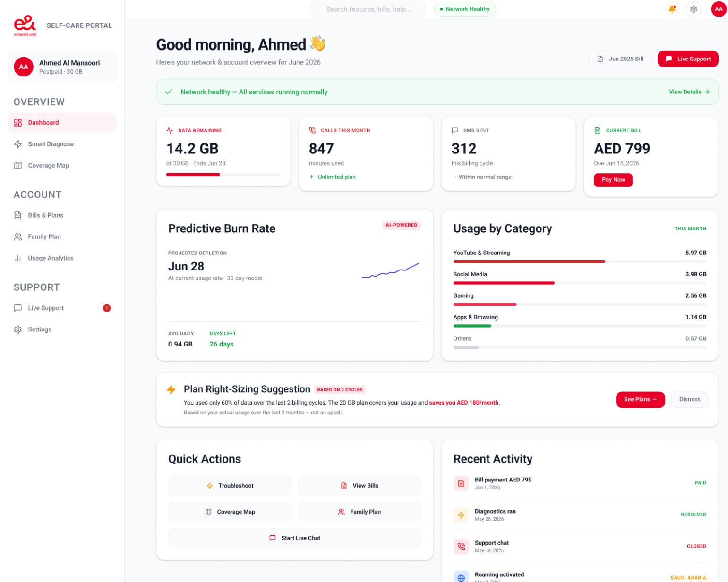The image size is (728, 582).
Task: Open settings gear icon in top bar
Action: [694, 9]
